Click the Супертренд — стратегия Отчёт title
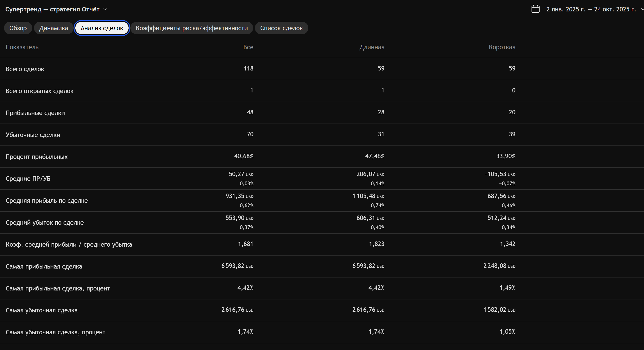Viewport: 644px width, 350px height. [52, 9]
